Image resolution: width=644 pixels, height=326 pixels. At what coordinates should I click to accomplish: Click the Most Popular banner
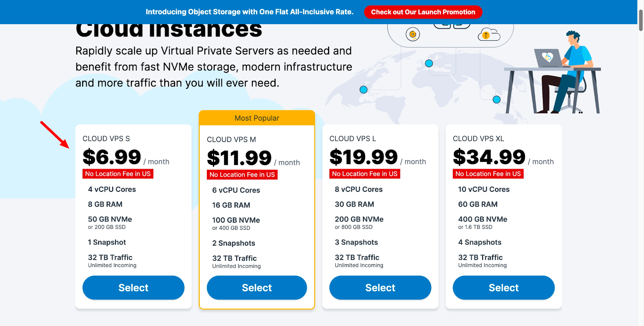point(257,118)
